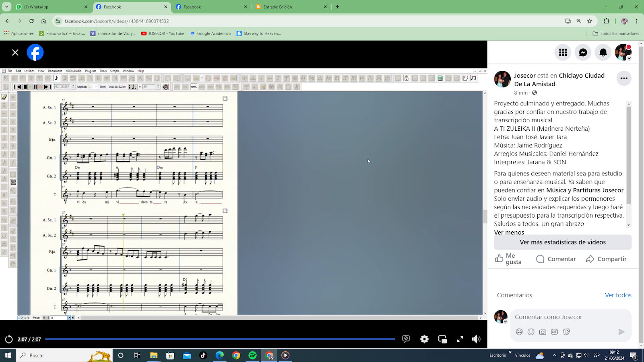The height and width of the screenshot is (362, 644).
Task: Toggle the video miniplayer
Action: pos(442,339)
